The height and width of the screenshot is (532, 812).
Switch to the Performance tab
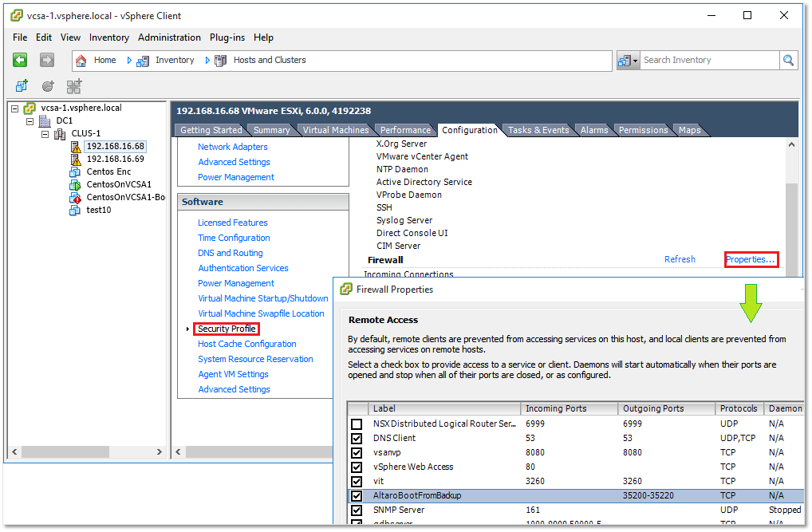(405, 130)
